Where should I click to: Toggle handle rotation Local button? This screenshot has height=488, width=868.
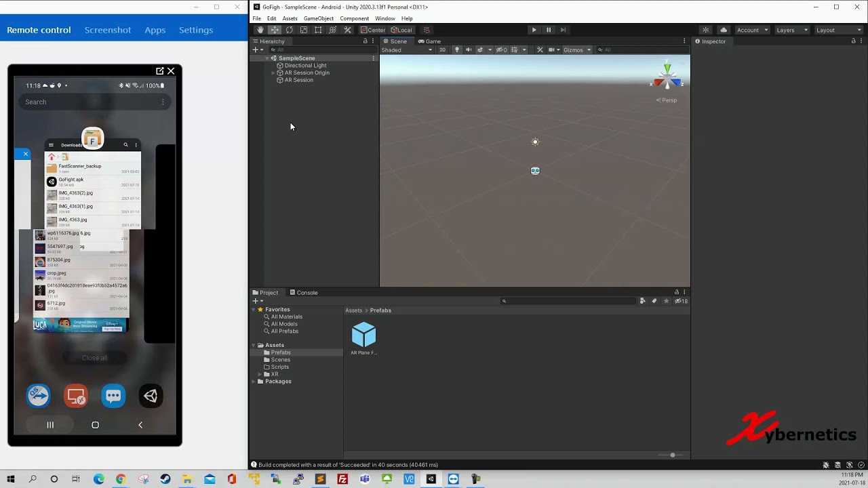coord(401,30)
